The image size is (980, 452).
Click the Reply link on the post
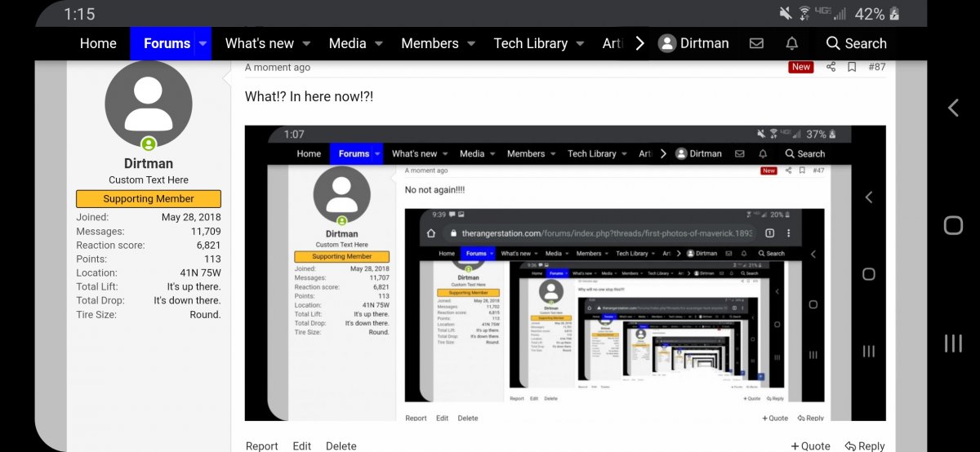[x=865, y=445]
